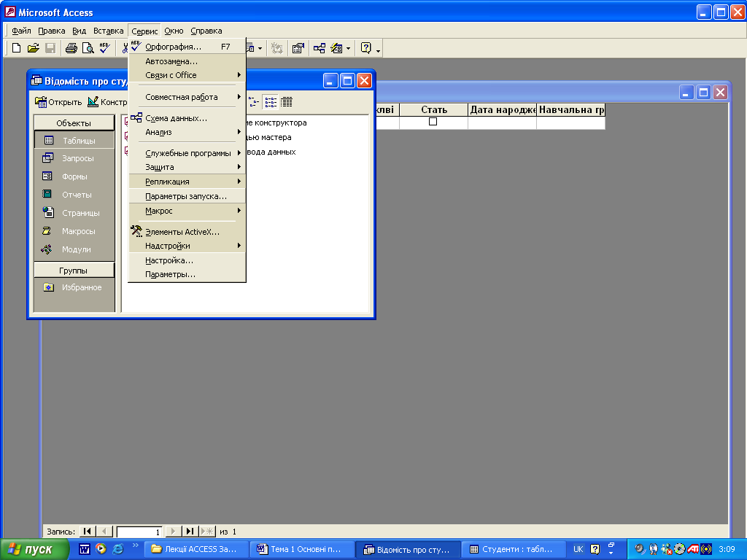747x560 pixels.
Task: Toggle the Стать checkbox in table row
Action: [x=433, y=122]
